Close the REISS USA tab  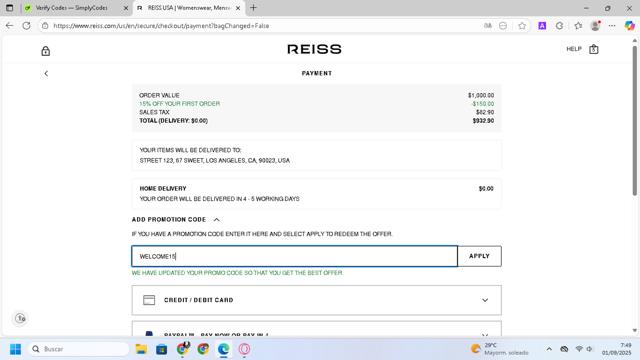tap(238, 8)
